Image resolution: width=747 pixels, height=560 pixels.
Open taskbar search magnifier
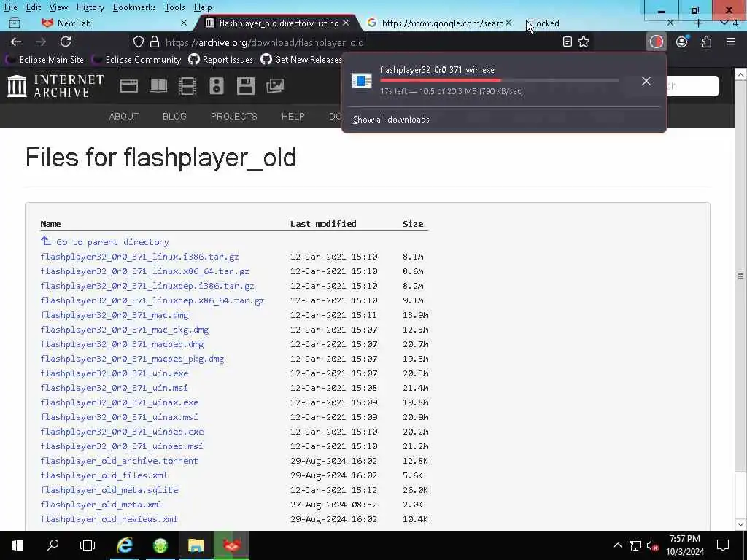pos(53,545)
